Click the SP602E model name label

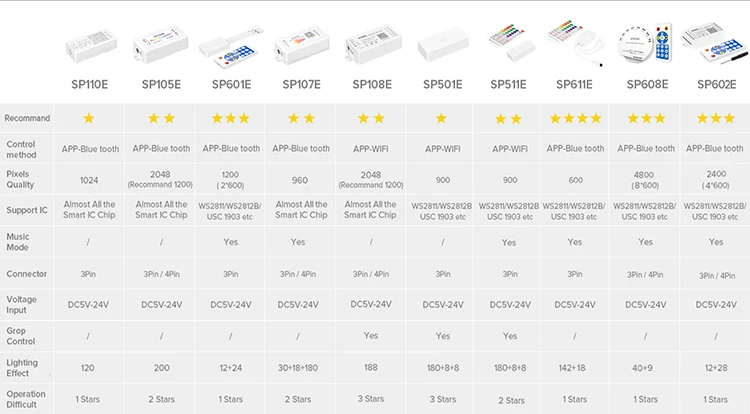[715, 84]
